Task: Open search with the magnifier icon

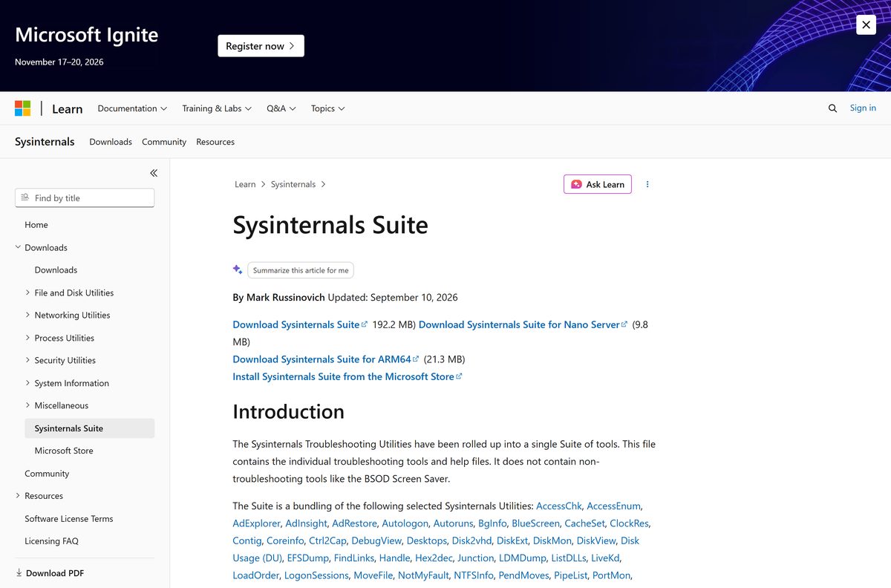Action: [832, 108]
